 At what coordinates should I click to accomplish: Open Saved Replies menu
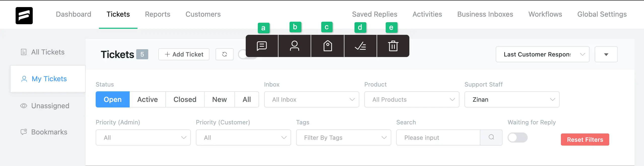375,14
